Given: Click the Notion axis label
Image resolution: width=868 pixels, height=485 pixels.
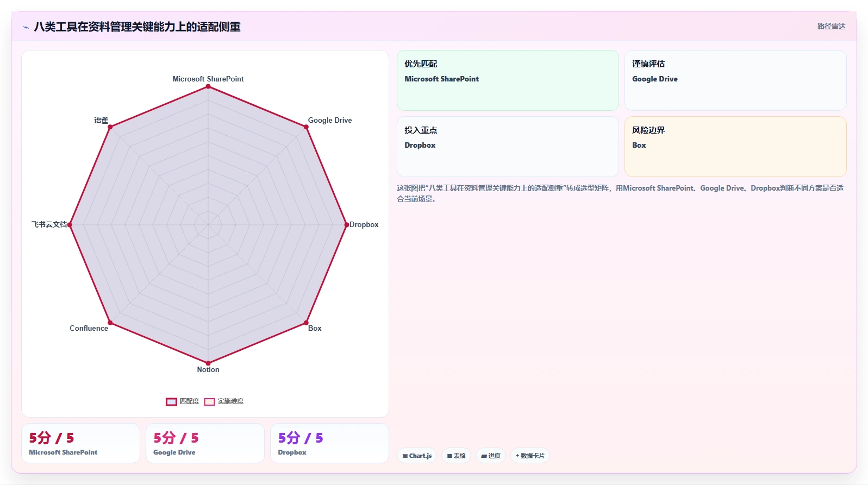Looking at the screenshot, I should pos(208,369).
